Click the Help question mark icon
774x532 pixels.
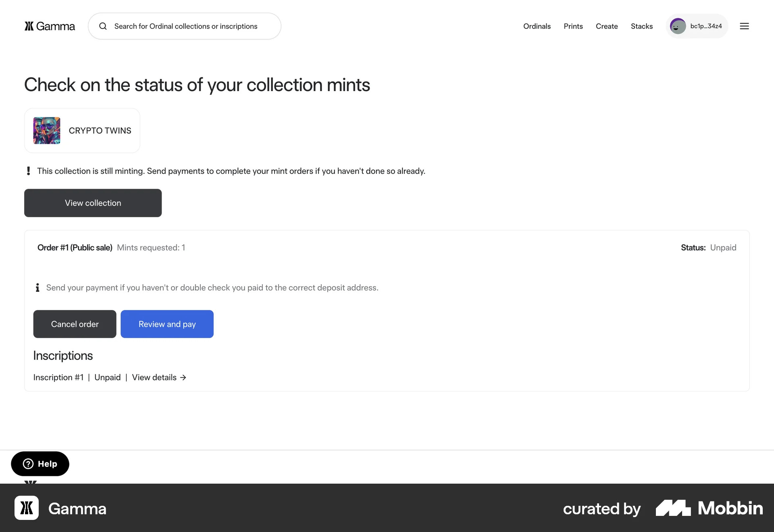click(28, 464)
